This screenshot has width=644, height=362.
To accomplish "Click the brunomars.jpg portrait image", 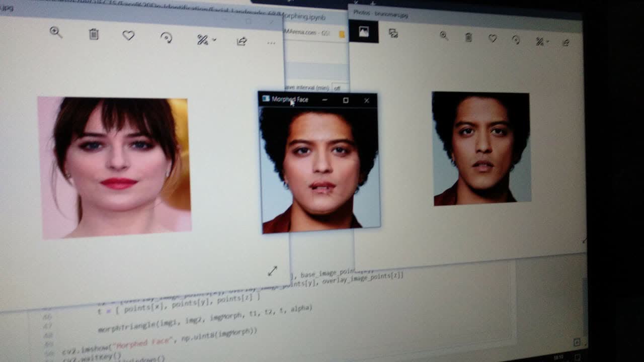I will [481, 149].
